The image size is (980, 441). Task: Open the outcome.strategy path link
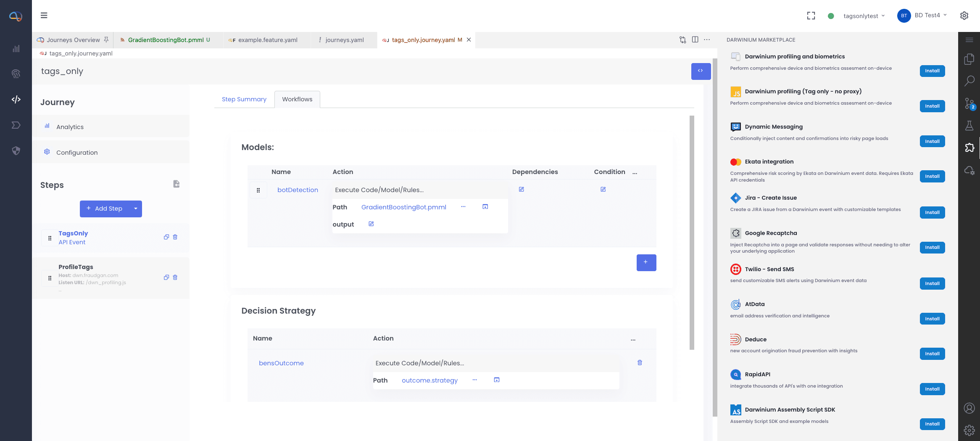tap(429, 380)
